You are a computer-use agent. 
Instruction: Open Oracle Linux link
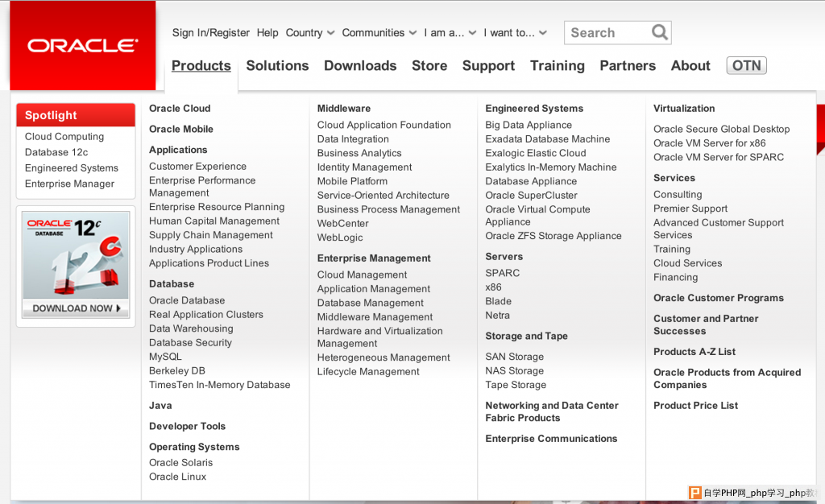click(x=177, y=477)
